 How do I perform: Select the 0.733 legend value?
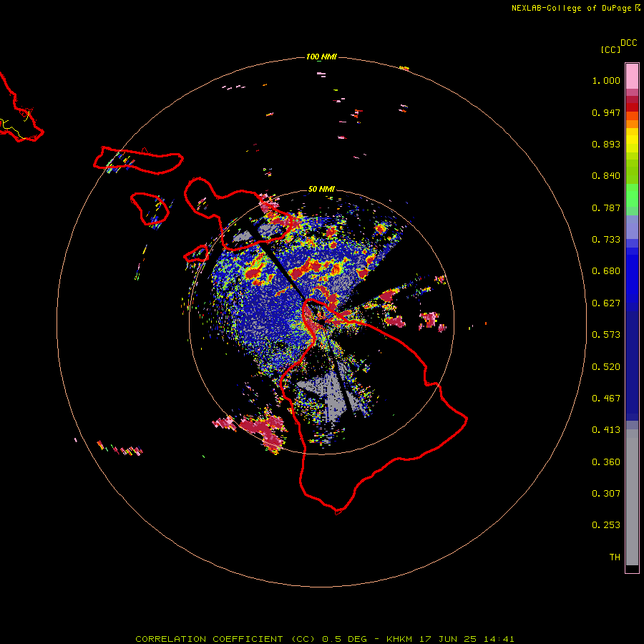pos(606,240)
